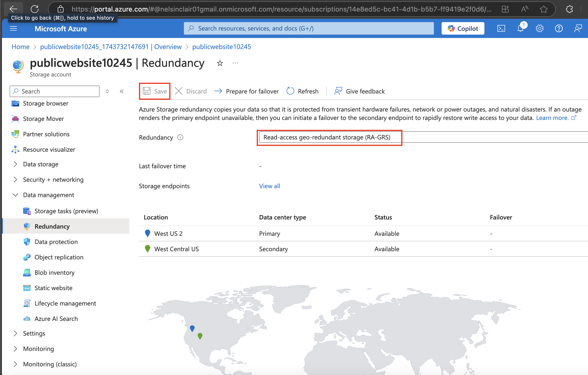Click the read aloud icon in address bar
Screen dimensions: 588x375
(x=524, y=9)
